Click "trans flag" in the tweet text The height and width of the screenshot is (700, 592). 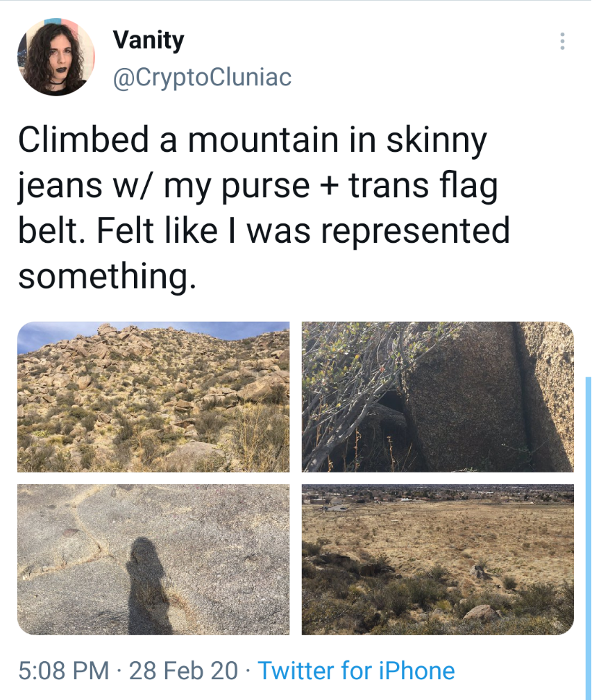(x=423, y=186)
